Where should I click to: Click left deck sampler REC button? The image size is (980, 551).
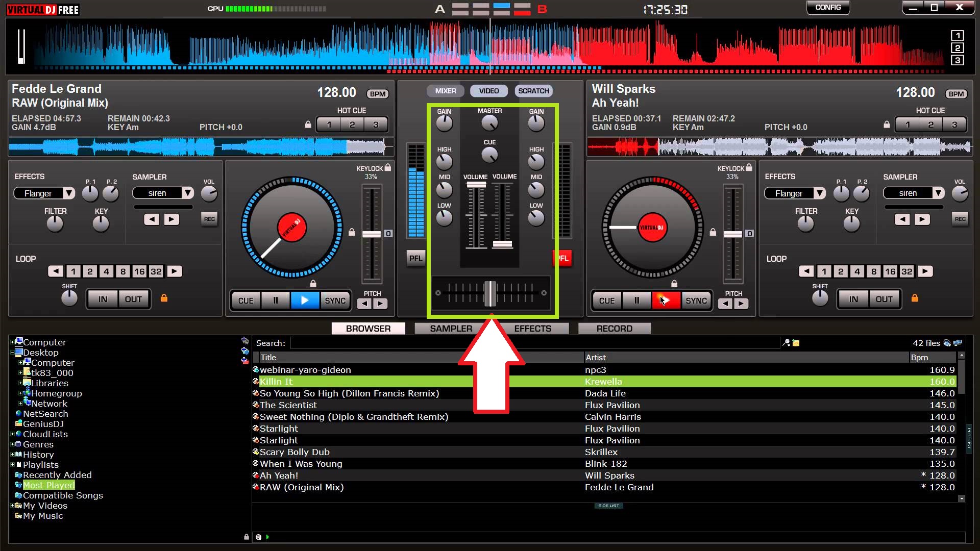[x=209, y=219]
